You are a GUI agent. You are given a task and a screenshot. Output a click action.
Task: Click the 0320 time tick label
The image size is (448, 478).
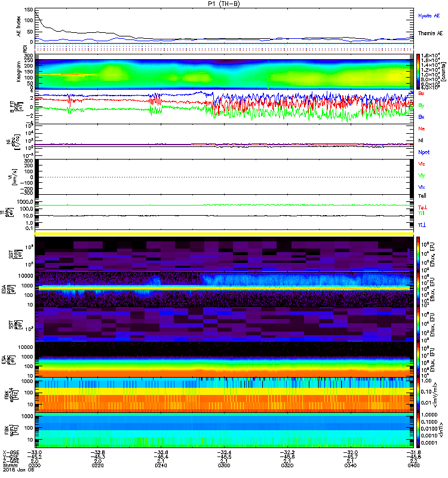(x=287, y=465)
